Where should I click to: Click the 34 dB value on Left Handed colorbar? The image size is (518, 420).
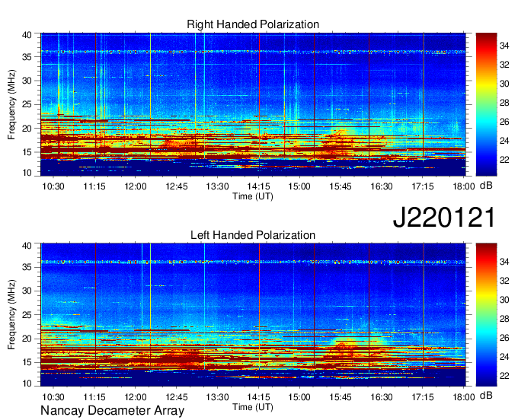click(x=504, y=262)
